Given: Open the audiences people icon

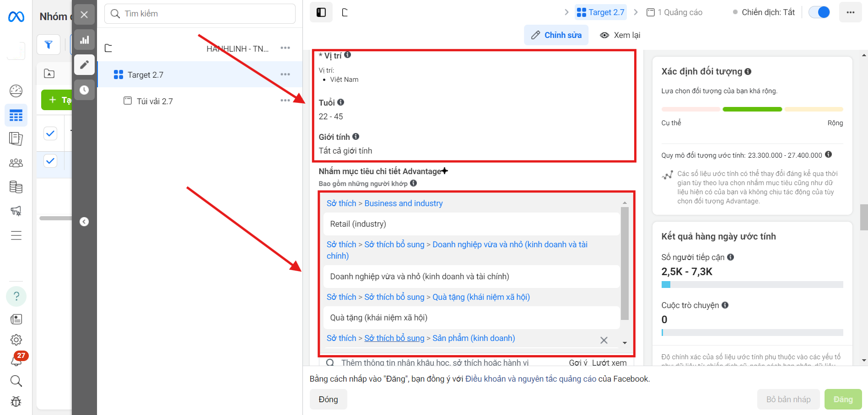Looking at the screenshot, I should (16, 163).
